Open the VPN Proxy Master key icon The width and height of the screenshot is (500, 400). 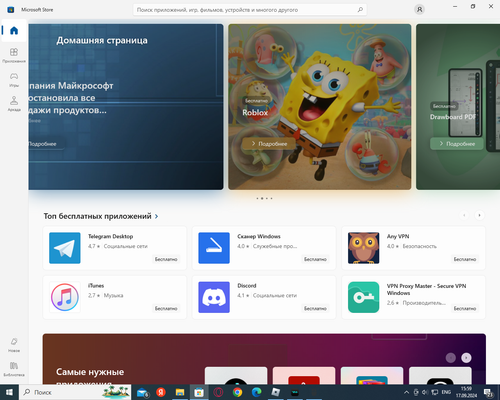(x=363, y=297)
